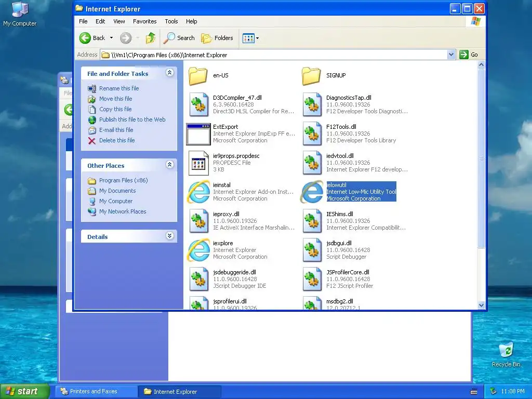Viewport: 532px width, 399px height.
Task: Expand the Details panel
Action: pyautogui.click(x=170, y=236)
